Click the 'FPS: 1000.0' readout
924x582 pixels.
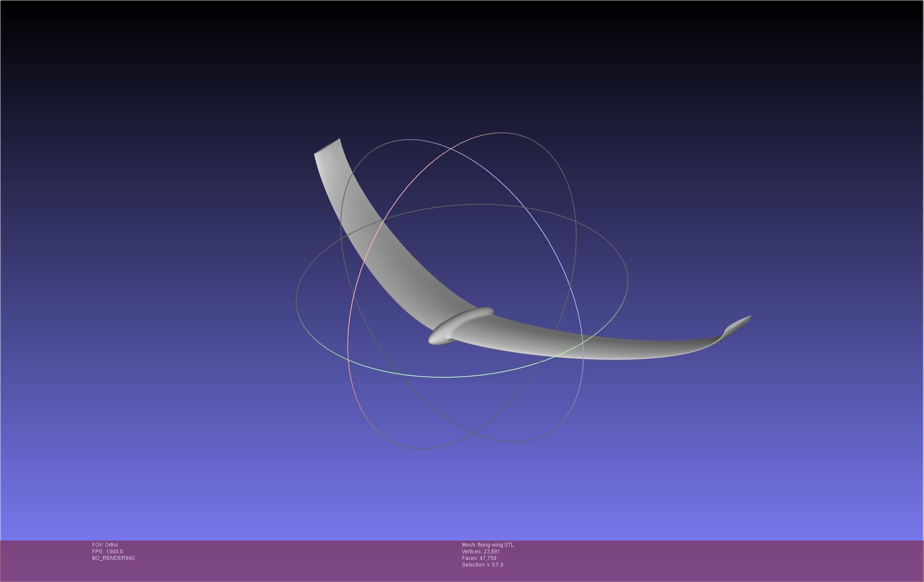108,552
